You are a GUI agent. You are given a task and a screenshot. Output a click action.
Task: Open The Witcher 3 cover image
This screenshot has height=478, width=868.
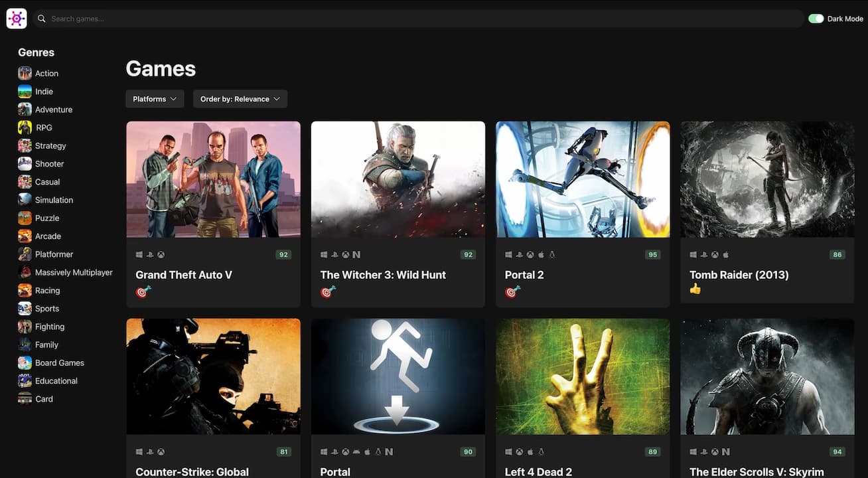398,179
